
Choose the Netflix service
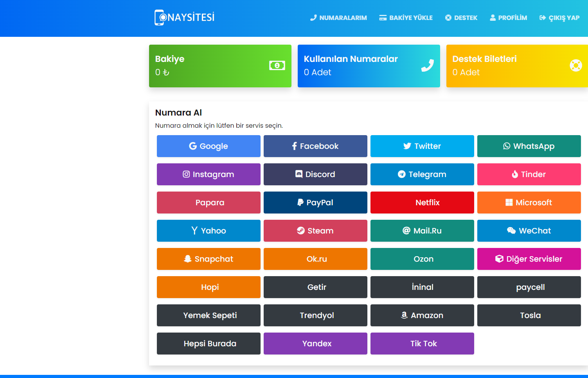422,203
